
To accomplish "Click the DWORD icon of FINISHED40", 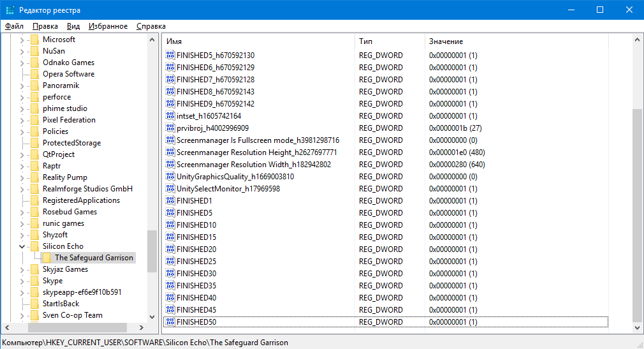I will click(170, 297).
